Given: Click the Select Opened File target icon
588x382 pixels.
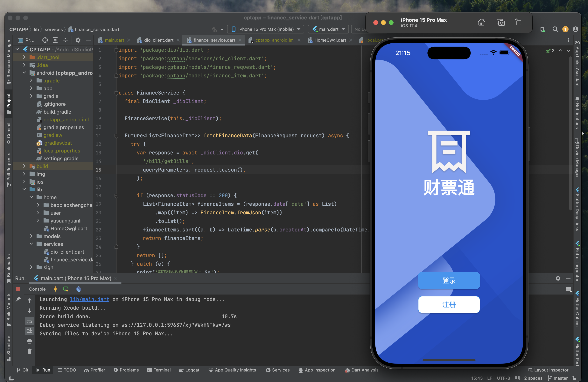Looking at the screenshot, I should pos(45,40).
